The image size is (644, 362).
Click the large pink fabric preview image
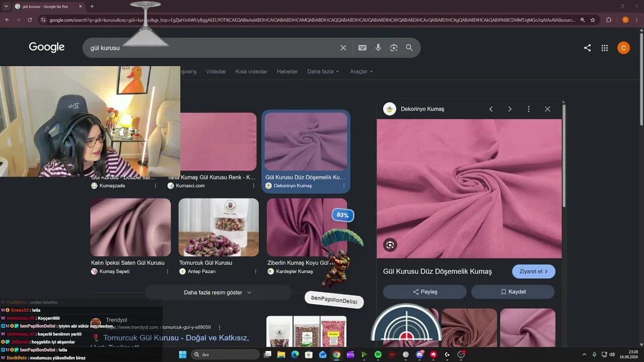tap(469, 189)
